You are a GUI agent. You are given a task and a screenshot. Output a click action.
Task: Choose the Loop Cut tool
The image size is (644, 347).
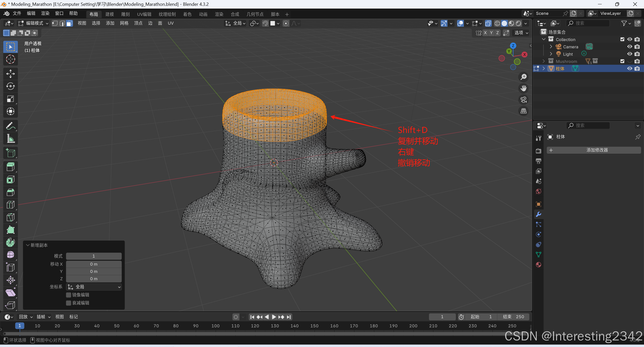(10, 205)
